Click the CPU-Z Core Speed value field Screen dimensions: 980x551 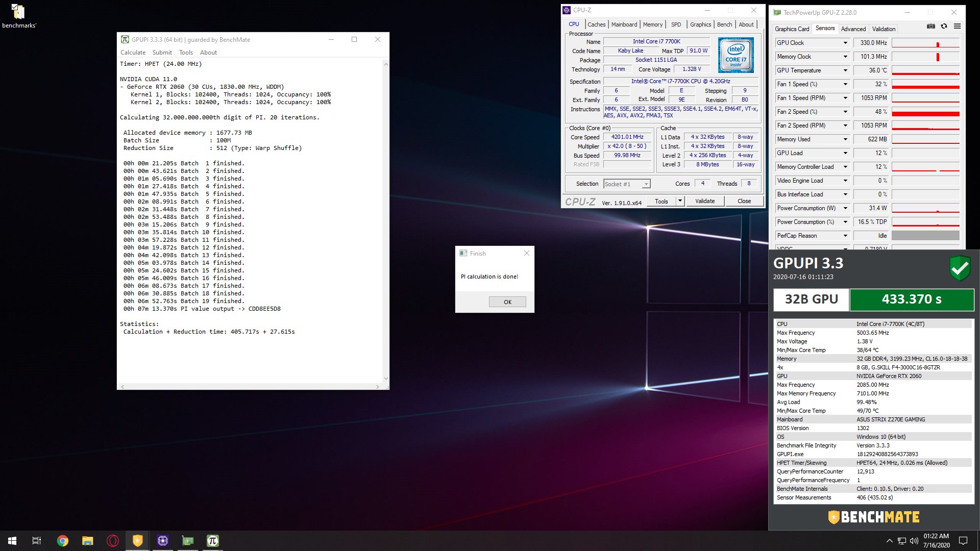(x=627, y=137)
